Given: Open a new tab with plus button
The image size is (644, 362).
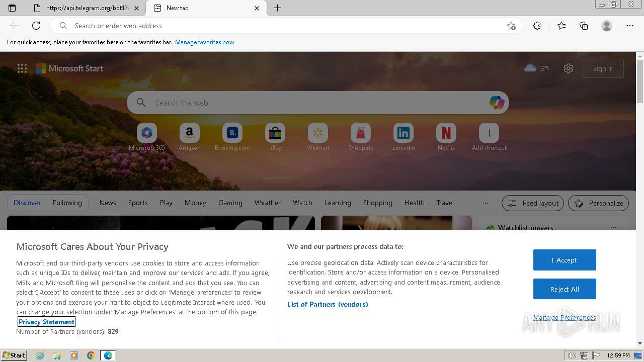Looking at the screenshot, I should click(x=277, y=8).
